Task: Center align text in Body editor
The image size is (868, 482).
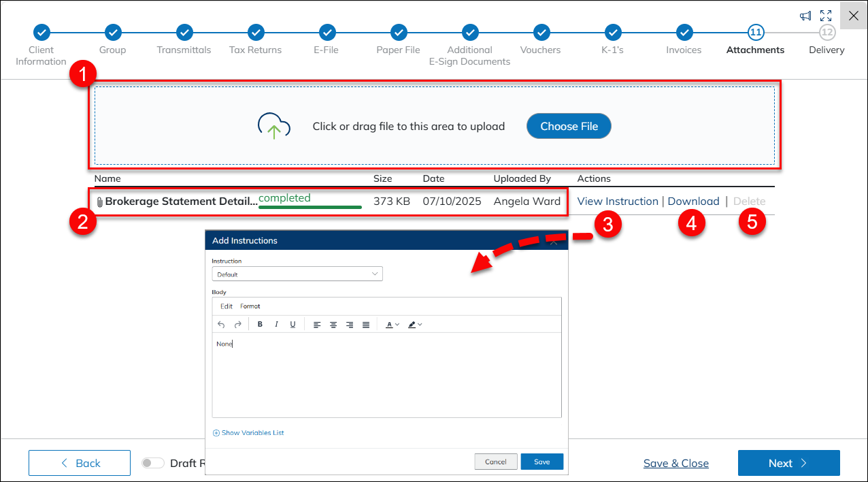Action: point(333,325)
